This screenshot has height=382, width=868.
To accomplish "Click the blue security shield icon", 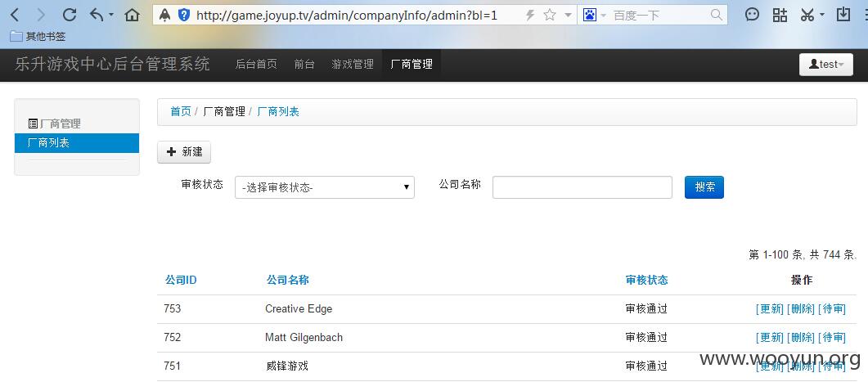I will point(184,15).
